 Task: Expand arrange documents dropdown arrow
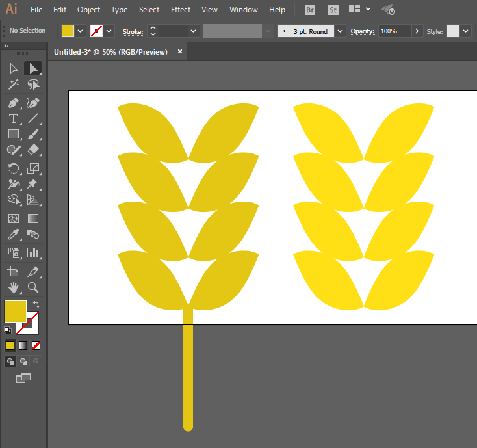pyautogui.click(x=368, y=9)
